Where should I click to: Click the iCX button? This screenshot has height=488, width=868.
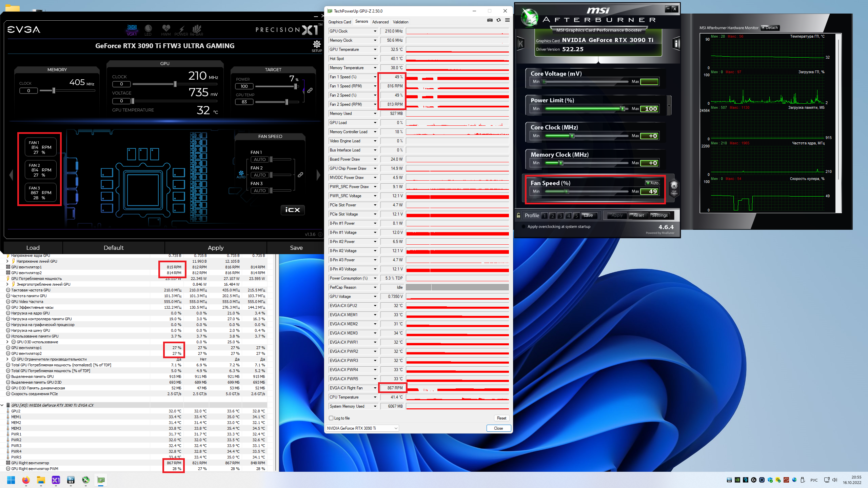(x=292, y=210)
